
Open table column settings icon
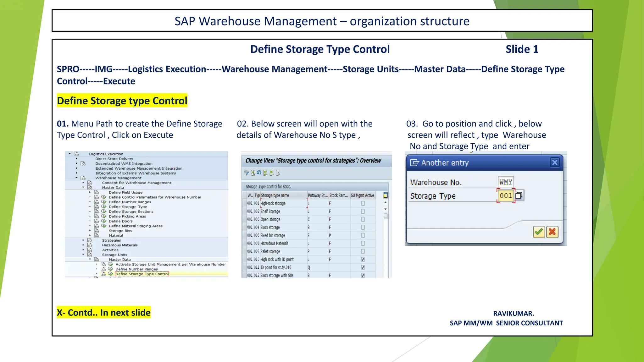tap(386, 195)
